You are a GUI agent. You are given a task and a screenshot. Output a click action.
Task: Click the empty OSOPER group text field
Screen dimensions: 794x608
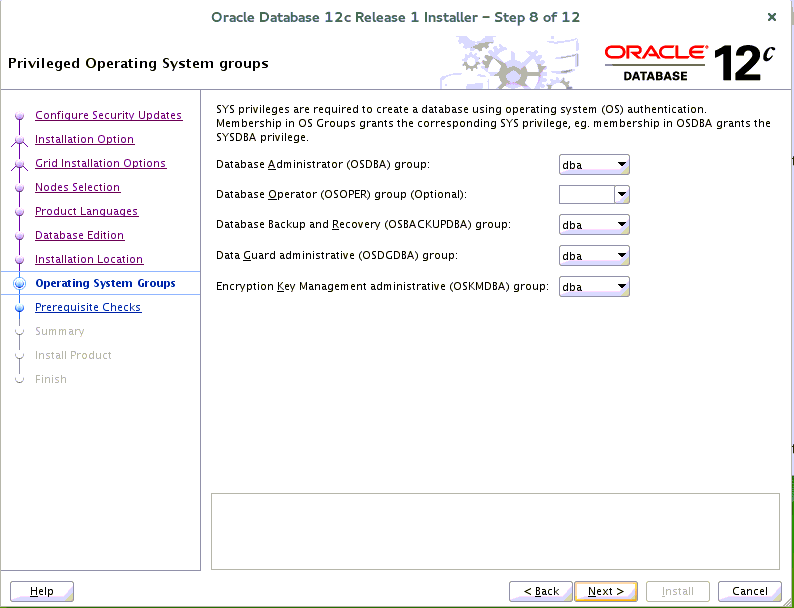coord(587,194)
